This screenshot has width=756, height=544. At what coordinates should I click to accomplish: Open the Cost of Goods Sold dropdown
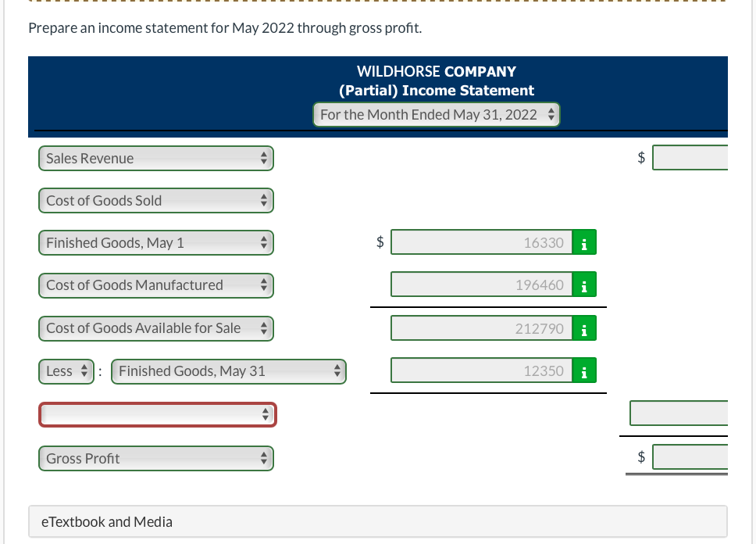(156, 200)
